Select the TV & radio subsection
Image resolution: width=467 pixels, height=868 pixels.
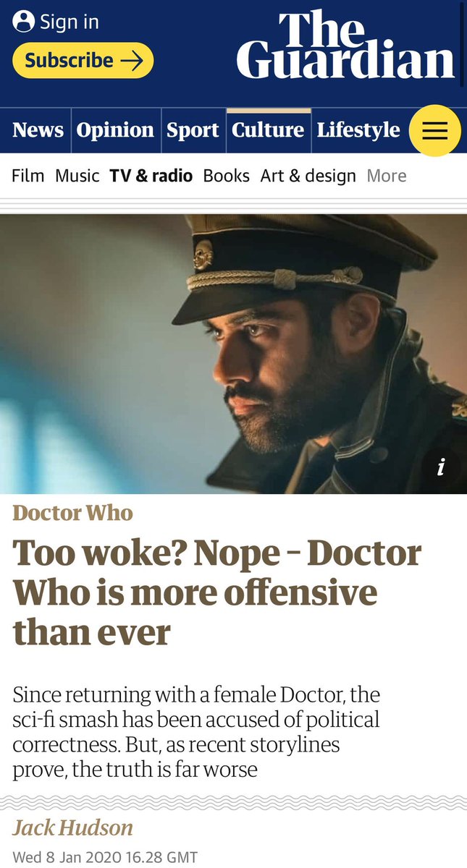tap(151, 176)
